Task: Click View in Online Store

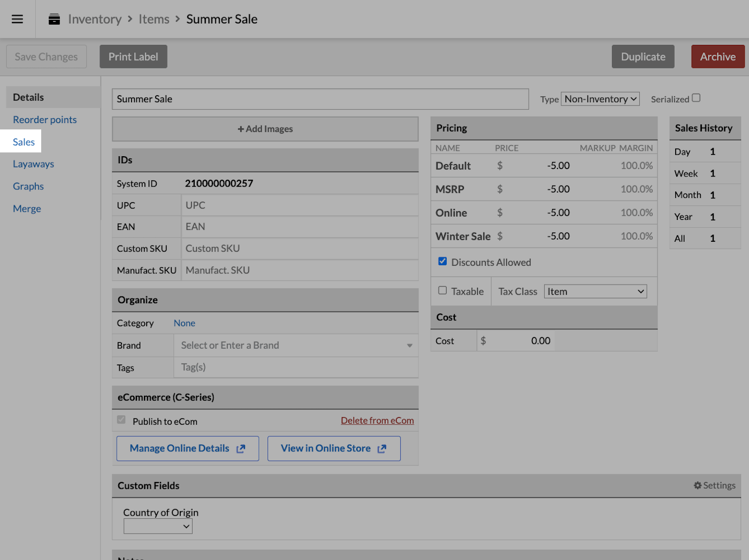Action: pyautogui.click(x=334, y=449)
